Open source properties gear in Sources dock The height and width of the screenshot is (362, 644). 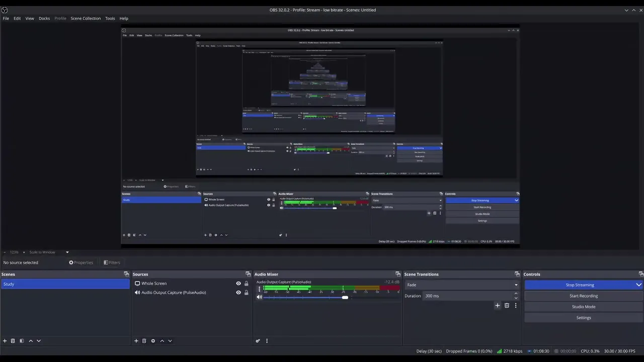tap(153, 341)
